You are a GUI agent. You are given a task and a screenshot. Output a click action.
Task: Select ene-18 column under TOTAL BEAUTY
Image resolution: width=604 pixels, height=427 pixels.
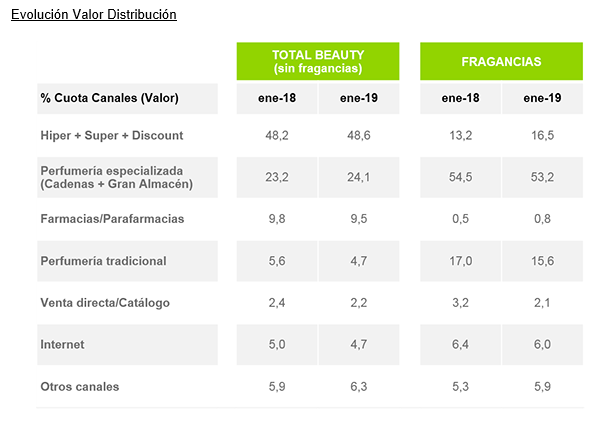[x=277, y=98]
